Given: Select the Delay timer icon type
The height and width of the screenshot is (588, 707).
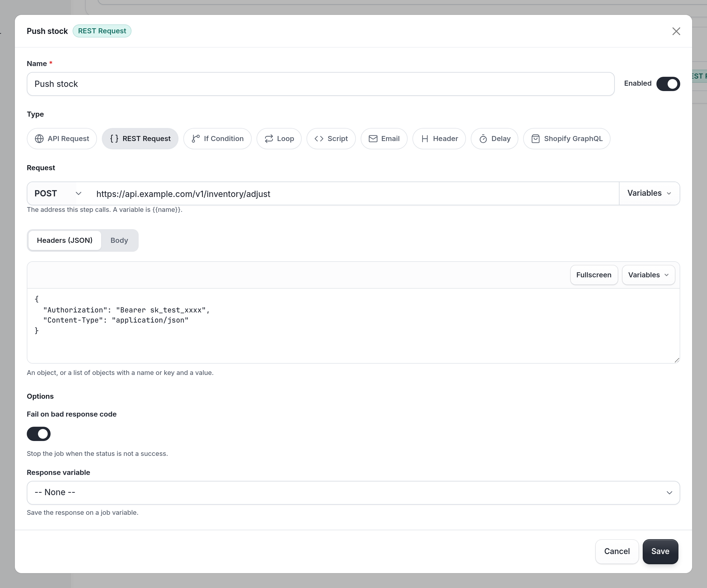Looking at the screenshot, I should (495, 139).
